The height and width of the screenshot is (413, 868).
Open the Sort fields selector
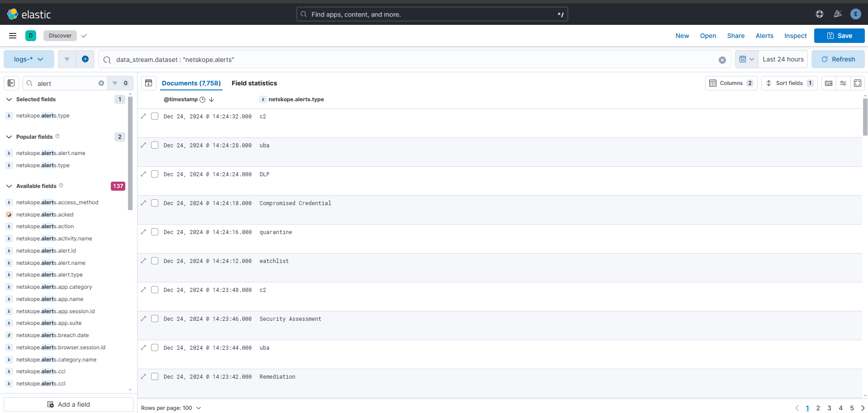[789, 83]
